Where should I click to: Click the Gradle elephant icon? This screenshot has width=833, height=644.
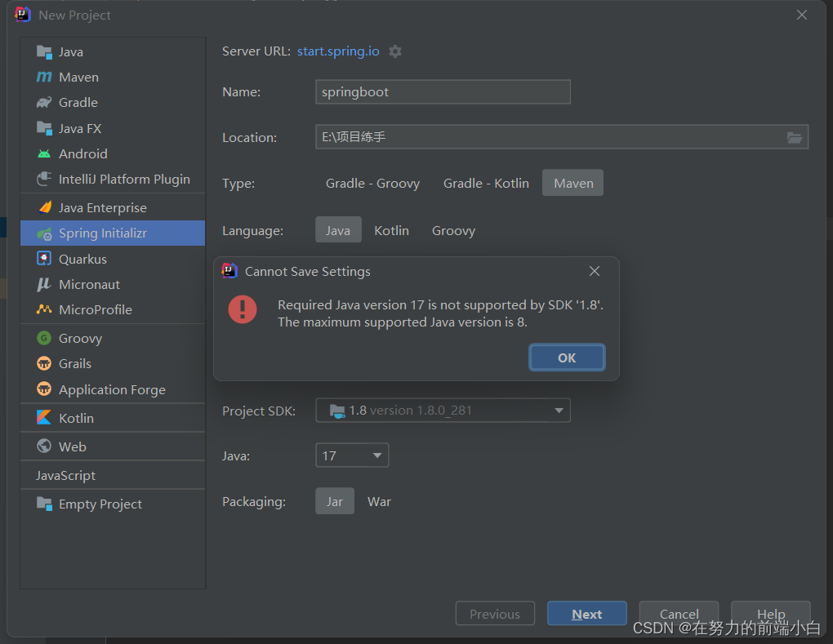(44, 103)
